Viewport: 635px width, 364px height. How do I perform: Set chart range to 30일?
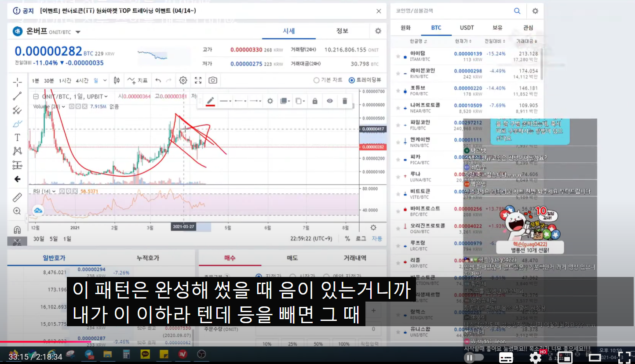39,239
